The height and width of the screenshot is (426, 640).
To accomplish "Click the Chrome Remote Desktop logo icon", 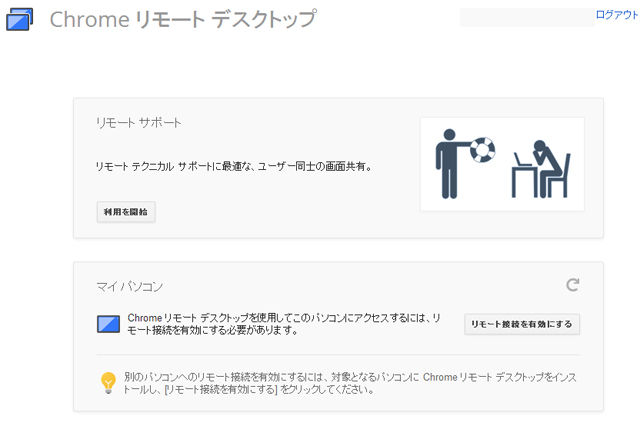I will (19, 19).
